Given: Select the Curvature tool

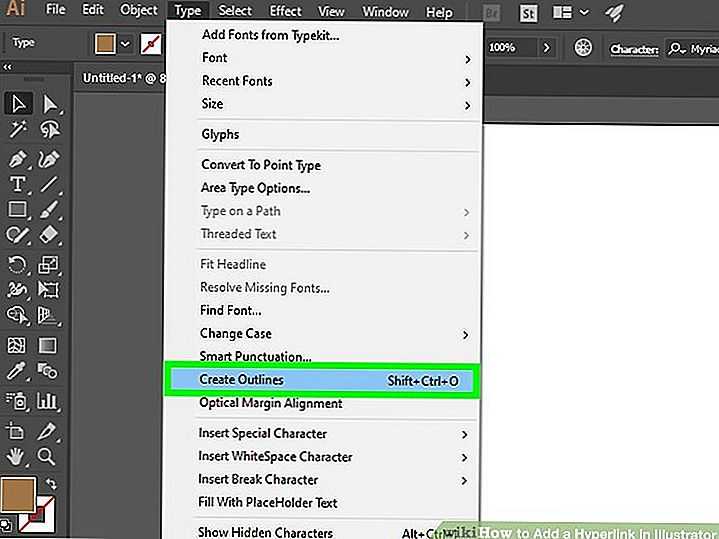Looking at the screenshot, I should (x=50, y=159).
